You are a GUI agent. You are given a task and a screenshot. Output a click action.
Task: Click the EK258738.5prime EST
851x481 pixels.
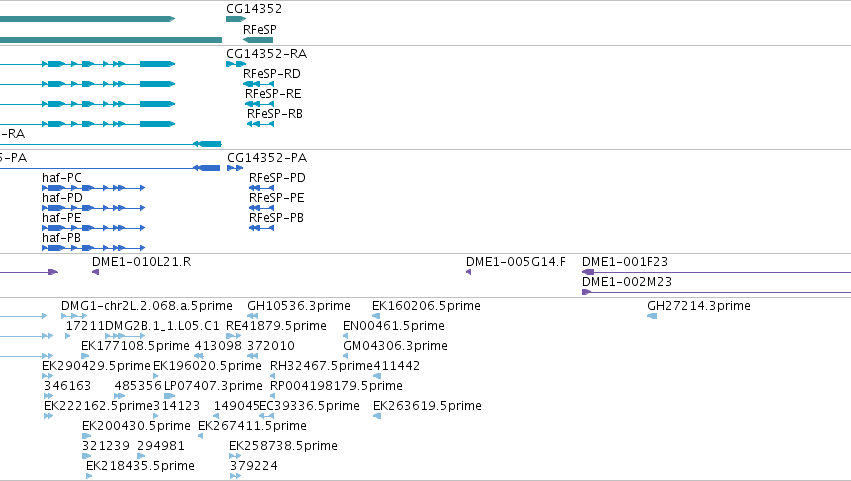(x=235, y=456)
